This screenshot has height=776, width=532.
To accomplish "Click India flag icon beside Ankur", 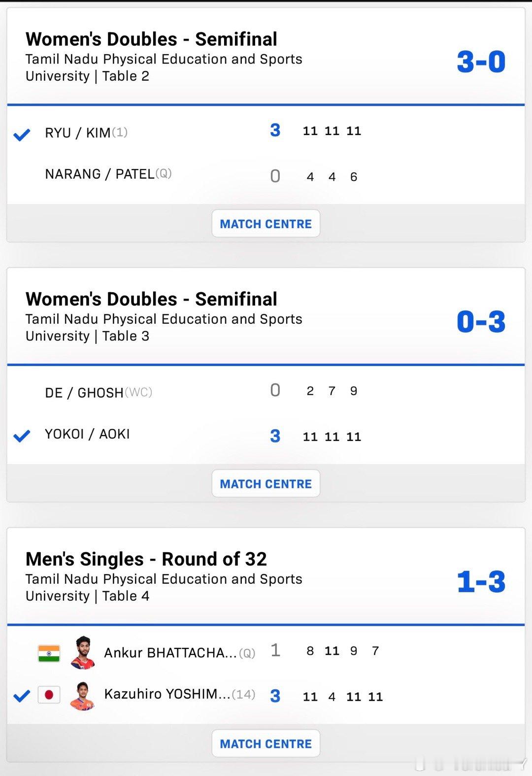I will pos(49,653).
